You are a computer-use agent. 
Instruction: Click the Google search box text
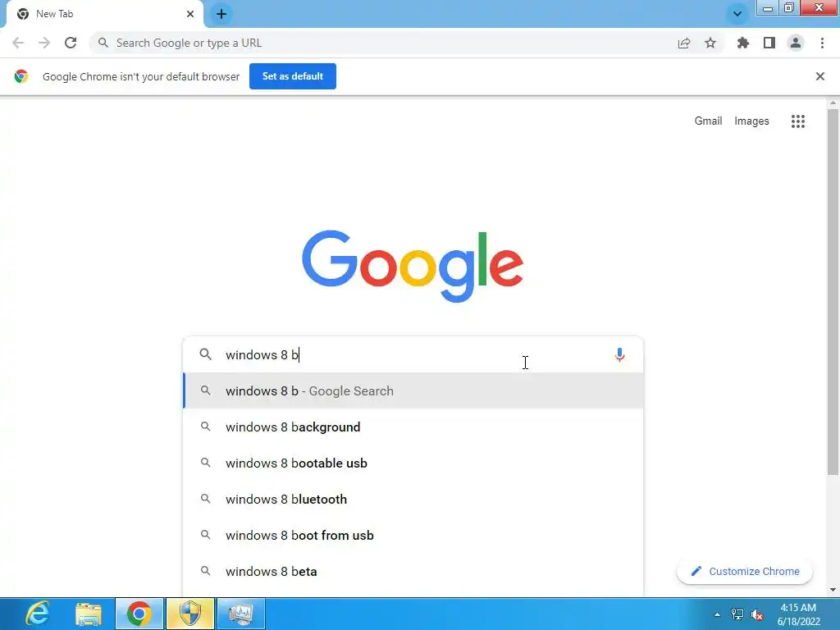[262, 354]
